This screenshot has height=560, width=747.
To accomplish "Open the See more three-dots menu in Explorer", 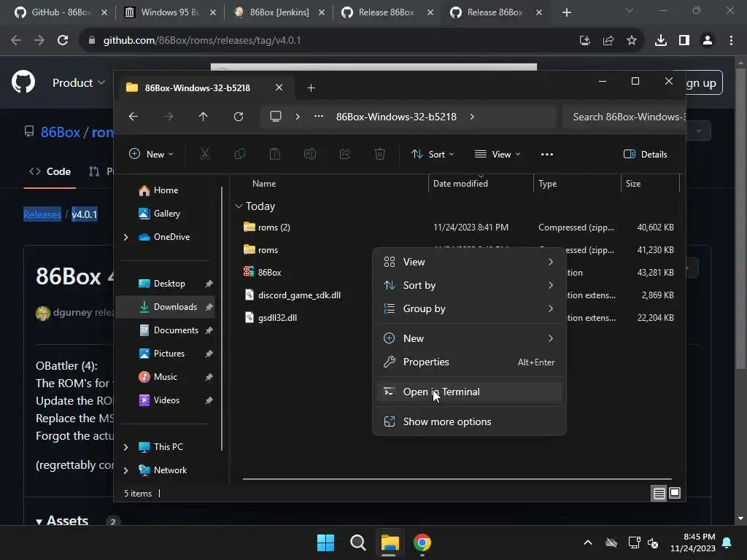I will (x=547, y=154).
